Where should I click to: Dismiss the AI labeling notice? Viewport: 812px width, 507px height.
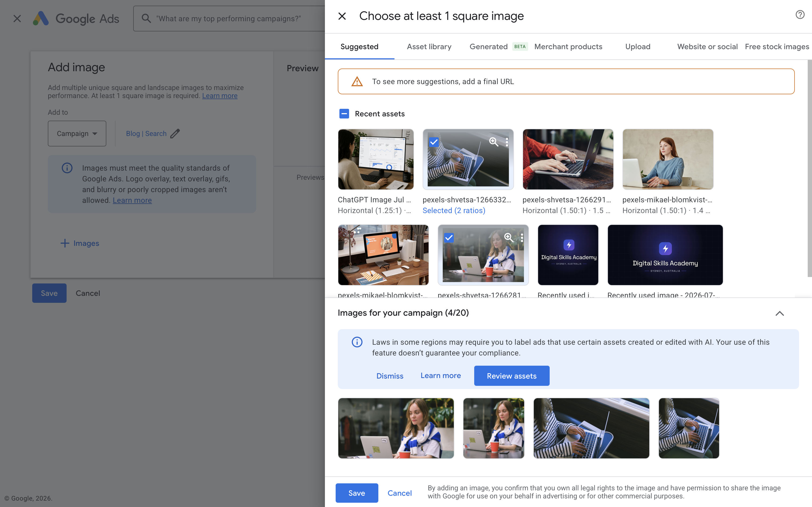(390, 376)
